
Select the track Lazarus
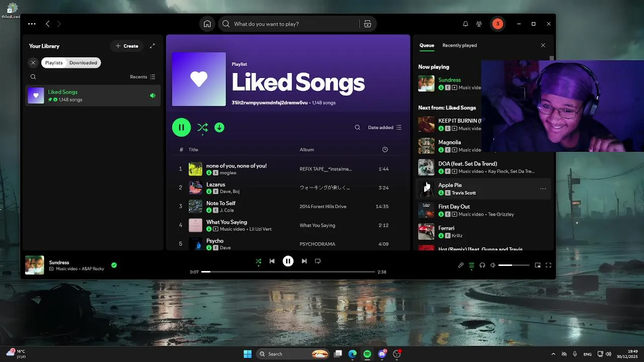(288, 188)
